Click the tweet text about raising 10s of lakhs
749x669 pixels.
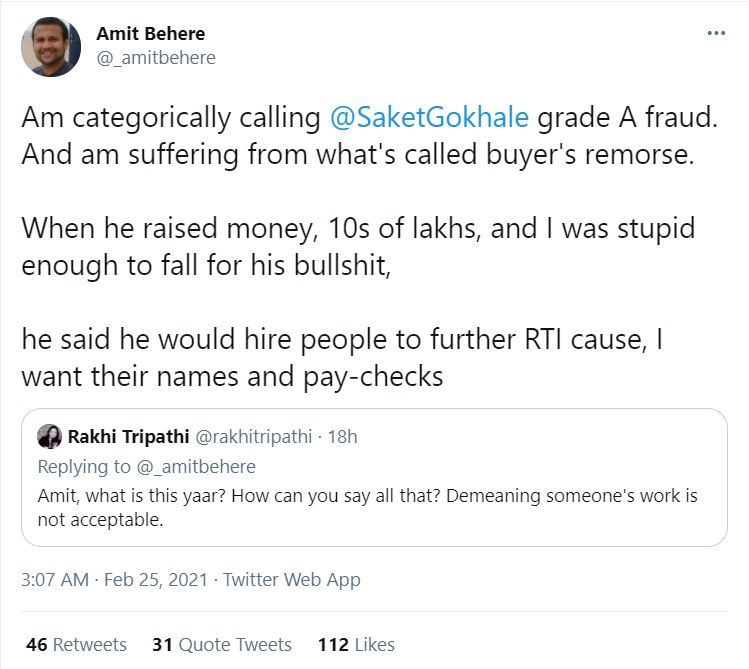pos(360,228)
